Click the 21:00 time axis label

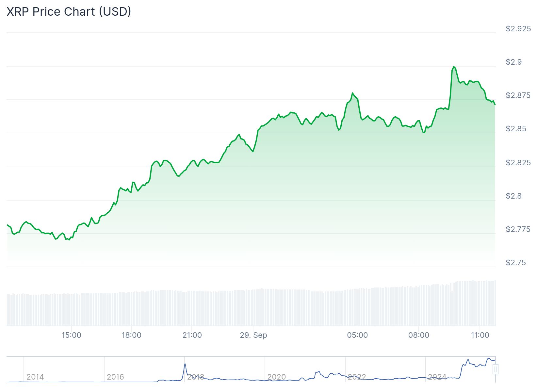coord(192,335)
